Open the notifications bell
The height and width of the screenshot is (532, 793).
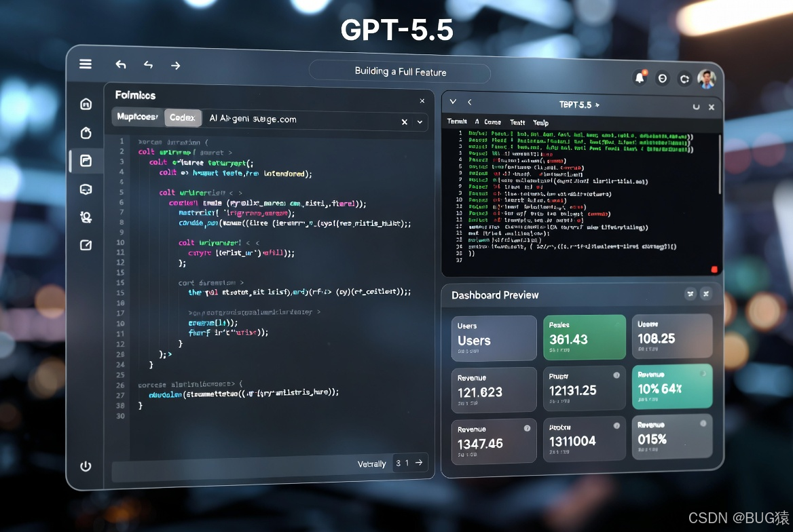(x=640, y=77)
